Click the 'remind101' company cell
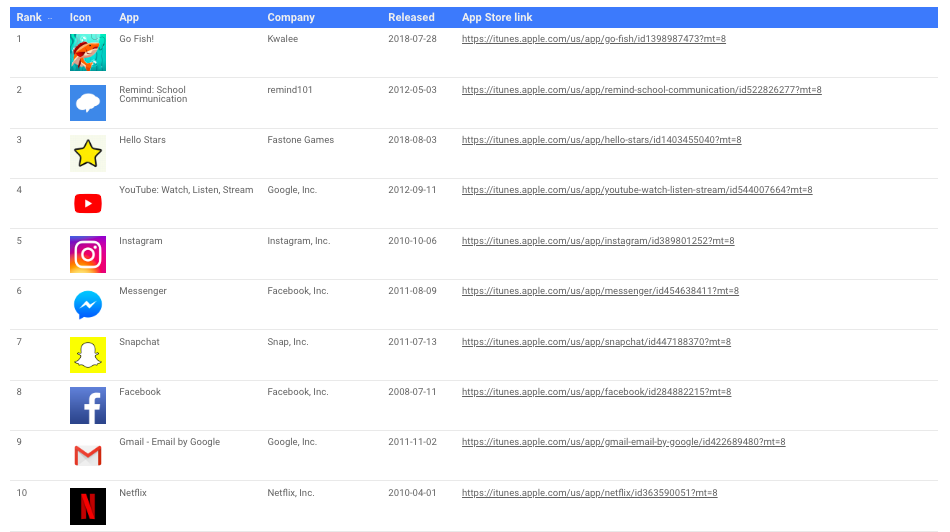The width and height of the screenshot is (950, 532). [x=290, y=90]
